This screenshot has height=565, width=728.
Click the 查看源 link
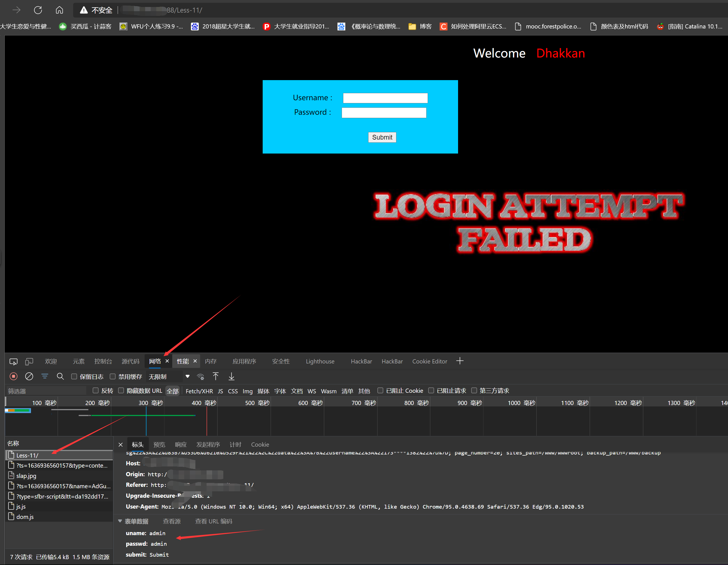click(x=172, y=521)
